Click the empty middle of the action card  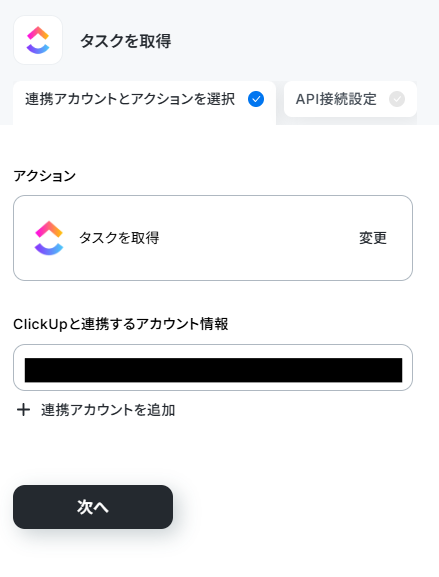tap(258, 238)
